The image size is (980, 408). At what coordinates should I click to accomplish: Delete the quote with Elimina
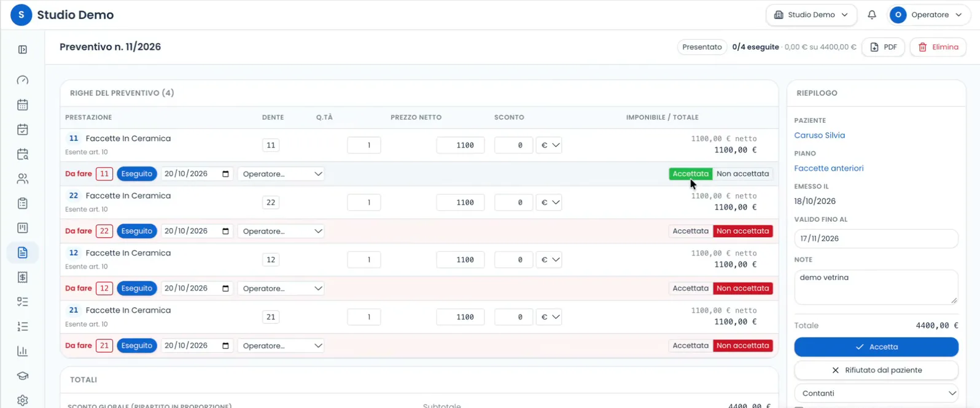(938, 47)
